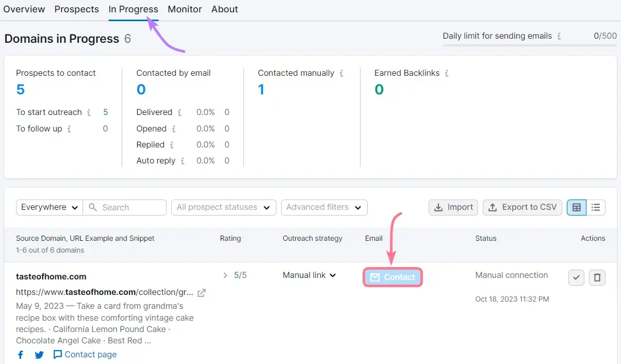This screenshot has height=364, width=621.
Task: Delete the tasteofhome.com prospect
Action: (x=597, y=277)
